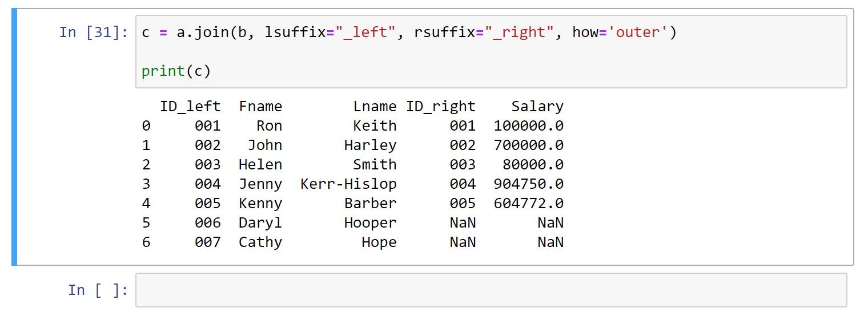Click the blue selected-cell bar on left

pyautogui.click(x=14, y=137)
